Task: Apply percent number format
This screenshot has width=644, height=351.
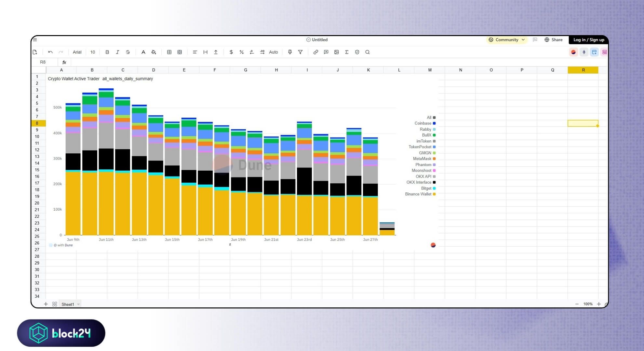Action: (241, 52)
